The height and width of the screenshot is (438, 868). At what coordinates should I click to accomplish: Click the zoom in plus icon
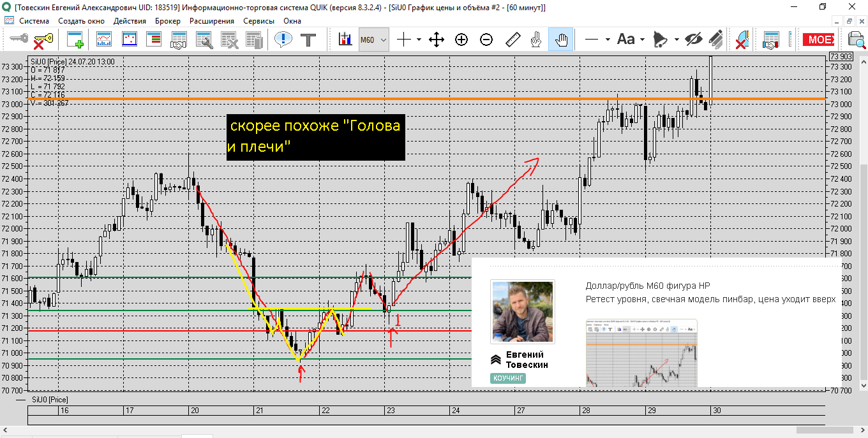tap(461, 40)
